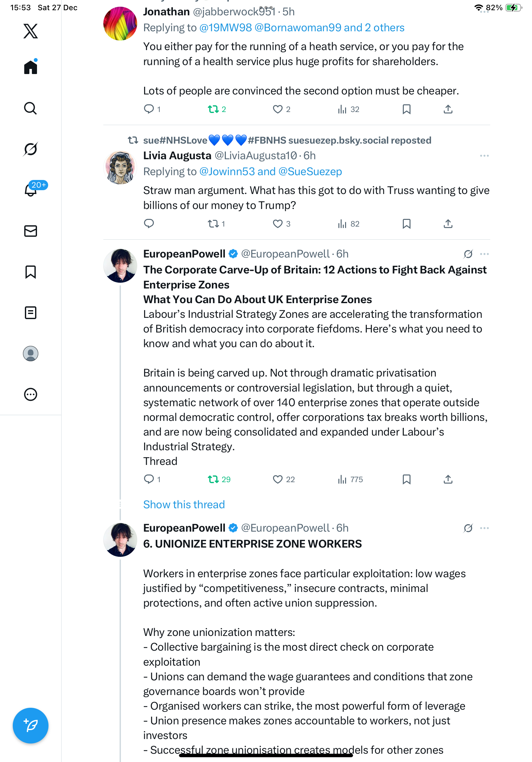Like Jonathan's health service reply

tap(277, 109)
